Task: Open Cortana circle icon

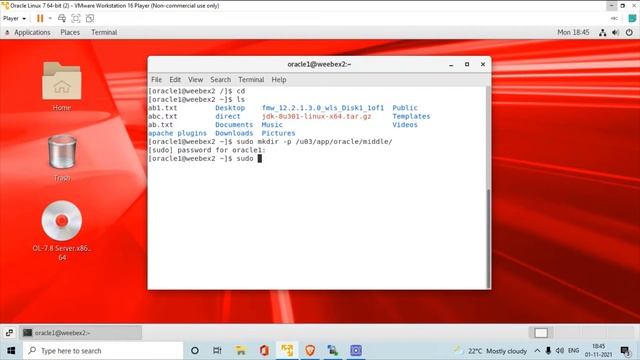Action: (x=195, y=351)
